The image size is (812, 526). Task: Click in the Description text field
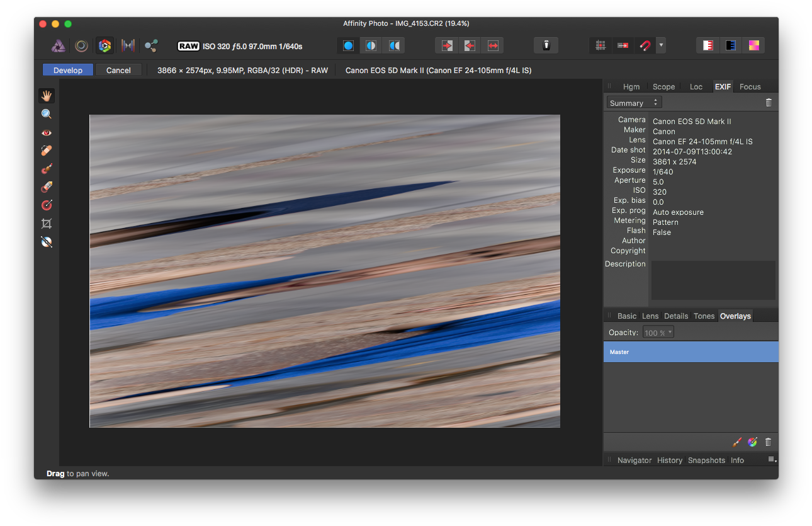(x=713, y=280)
